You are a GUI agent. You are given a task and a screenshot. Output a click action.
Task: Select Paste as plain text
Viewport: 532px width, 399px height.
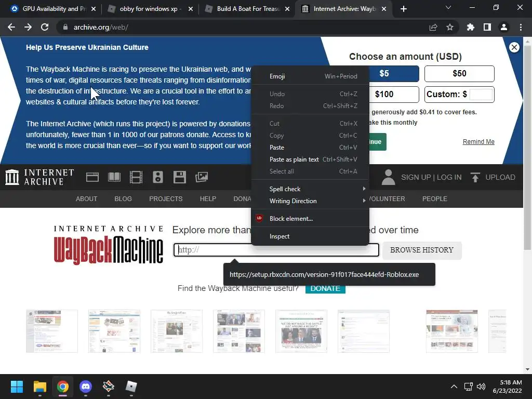[310, 159]
